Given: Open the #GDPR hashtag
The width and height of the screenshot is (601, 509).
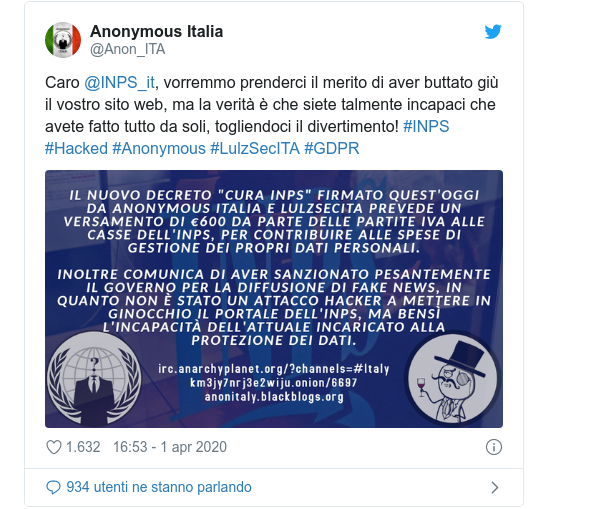Looking at the screenshot, I should (332, 148).
